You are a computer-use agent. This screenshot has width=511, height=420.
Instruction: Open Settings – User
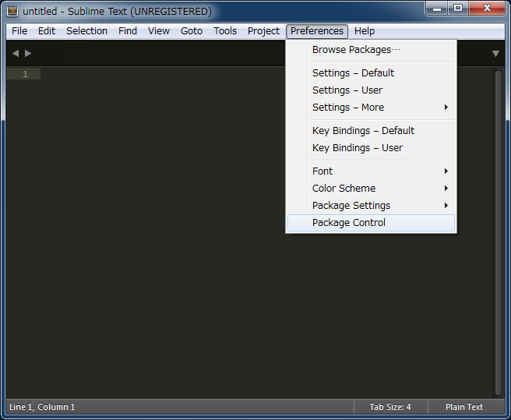coord(371,90)
